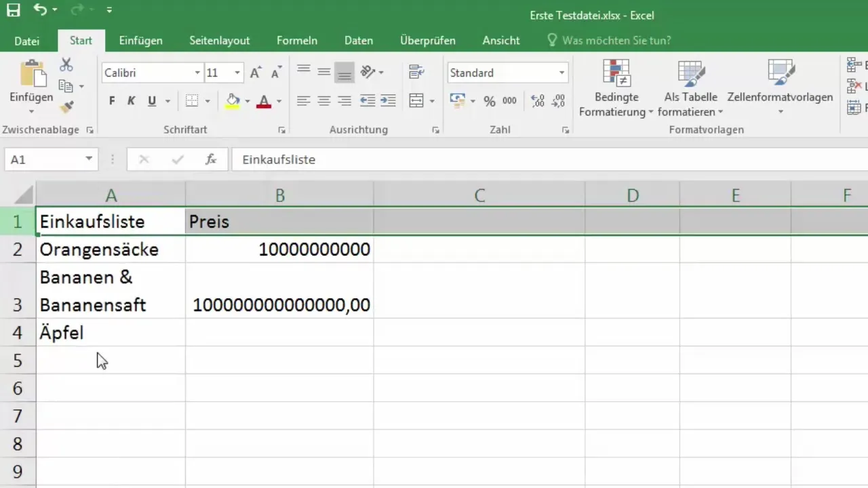Screen dimensions: 868x488
Task: Switch to the Einfügen ribbon tab
Action: (140, 41)
